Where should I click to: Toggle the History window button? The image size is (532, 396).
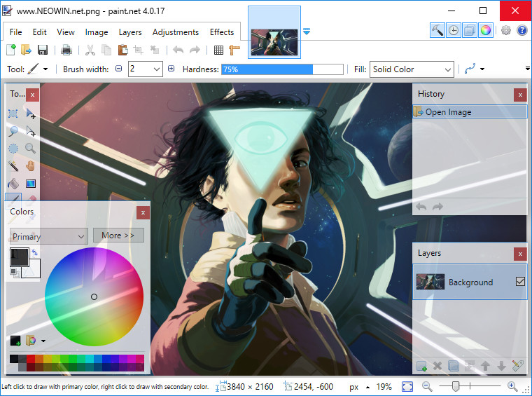pyautogui.click(x=454, y=30)
